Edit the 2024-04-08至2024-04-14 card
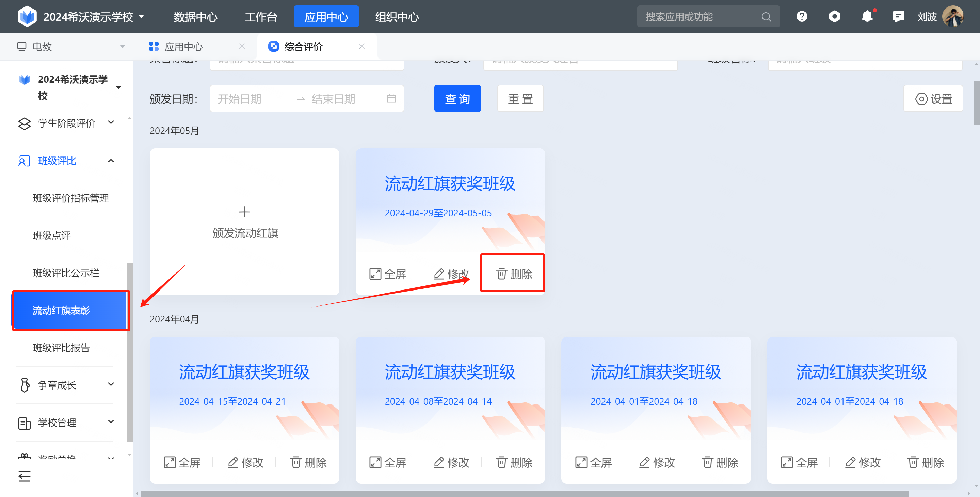980x497 pixels. tap(451, 462)
